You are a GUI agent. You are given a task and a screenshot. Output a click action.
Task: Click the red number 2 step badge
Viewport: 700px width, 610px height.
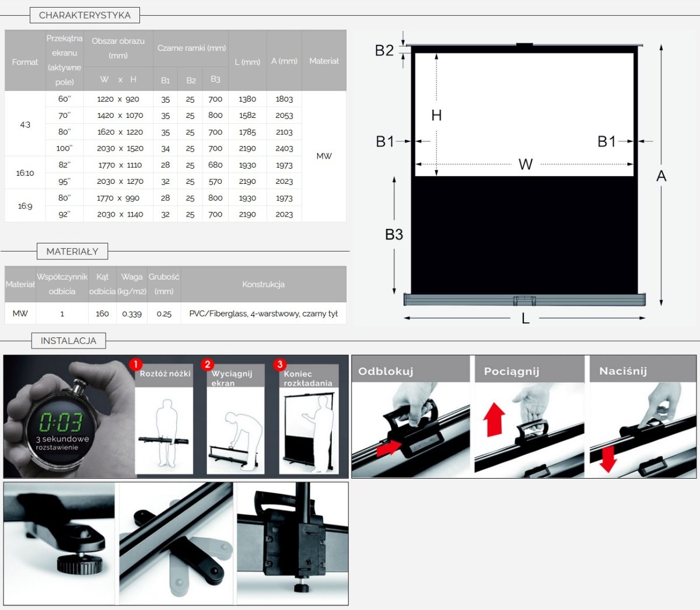[x=207, y=365]
